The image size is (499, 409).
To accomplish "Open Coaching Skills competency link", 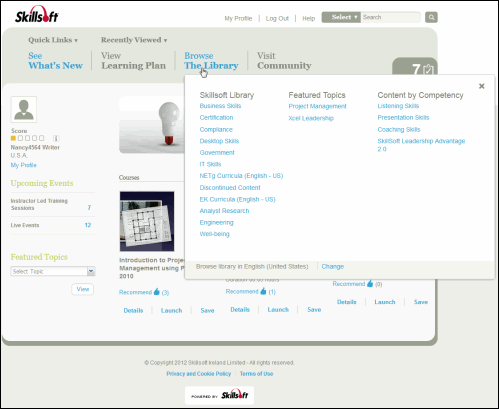I will point(399,129).
